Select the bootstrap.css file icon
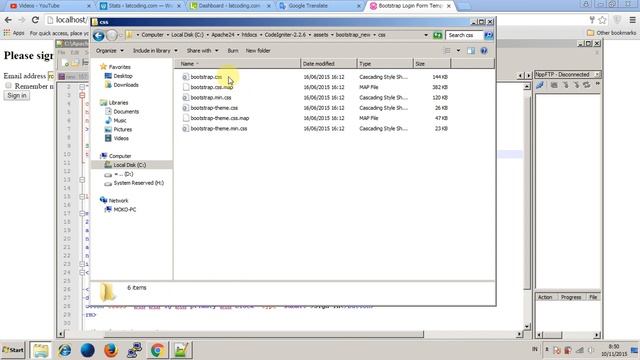The width and height of the screenshot is (640, 360). click(x=185, y=77)
